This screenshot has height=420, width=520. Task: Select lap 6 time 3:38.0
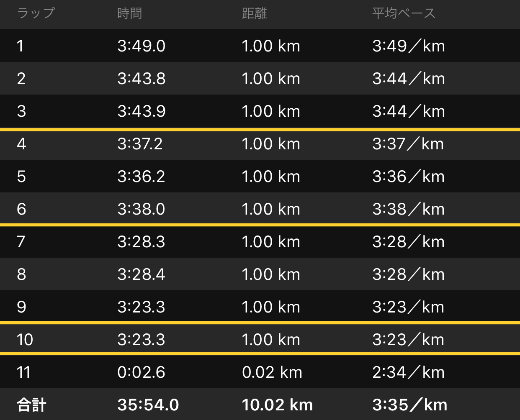142,209
